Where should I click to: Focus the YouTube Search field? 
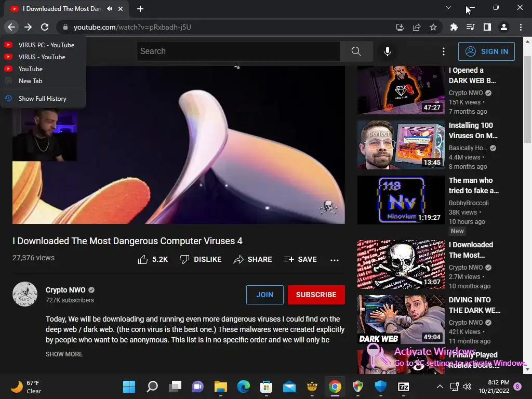(x=238, y=51)
